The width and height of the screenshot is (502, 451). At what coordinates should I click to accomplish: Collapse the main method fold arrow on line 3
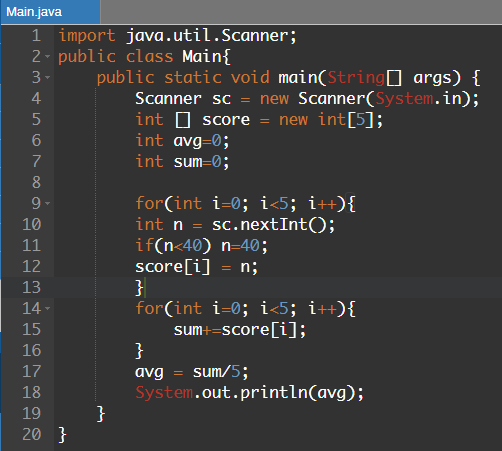48,77
